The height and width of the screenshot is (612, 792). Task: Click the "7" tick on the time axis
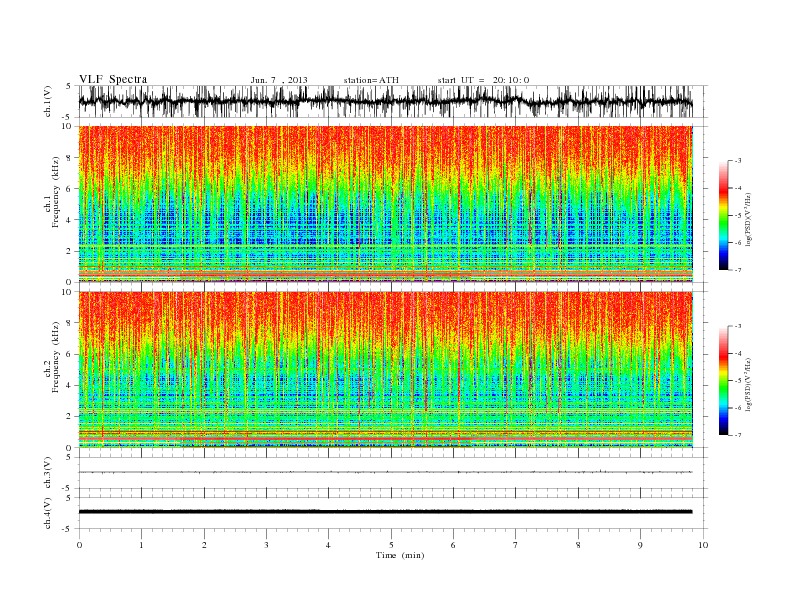point(516,545)
